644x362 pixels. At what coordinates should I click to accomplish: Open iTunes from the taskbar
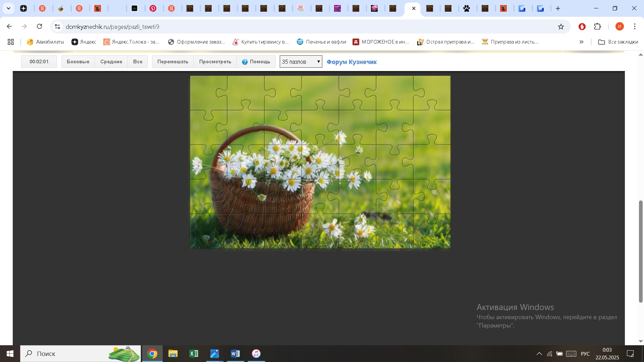pyautogui.click(x=256, y=354)
